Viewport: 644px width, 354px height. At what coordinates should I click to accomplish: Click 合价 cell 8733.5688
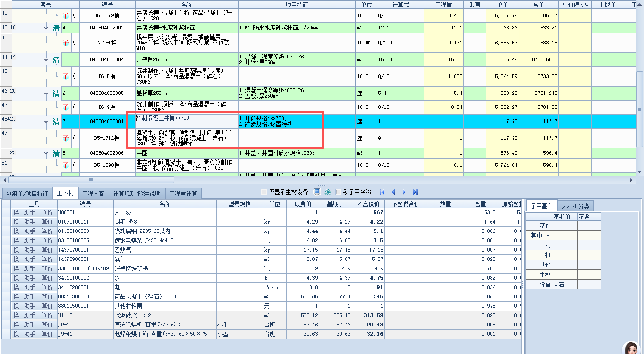pyautogui.click(x=539, y=59)
